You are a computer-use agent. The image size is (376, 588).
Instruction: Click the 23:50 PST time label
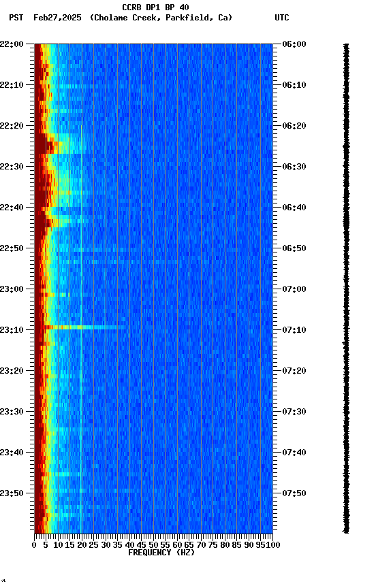coord(12,493)
